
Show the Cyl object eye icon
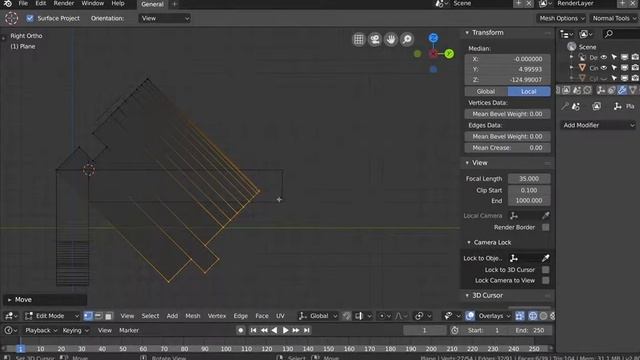coord(604,78)
